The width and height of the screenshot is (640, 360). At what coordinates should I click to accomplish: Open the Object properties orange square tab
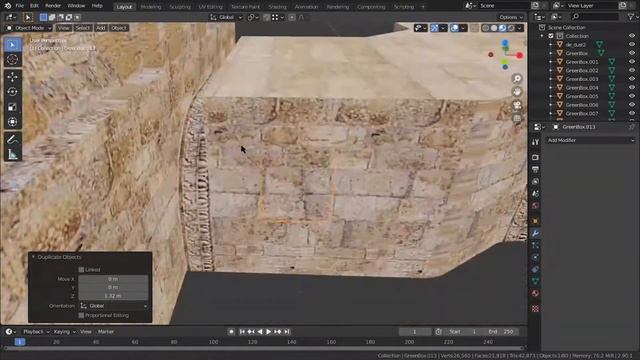pos(536,221)
